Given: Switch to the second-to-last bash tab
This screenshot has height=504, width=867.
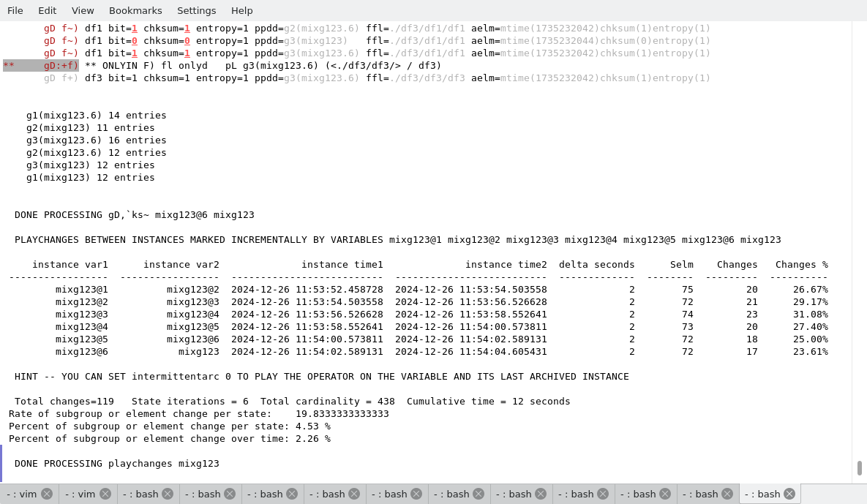Looking at the screenshot, I should (700, 494).
